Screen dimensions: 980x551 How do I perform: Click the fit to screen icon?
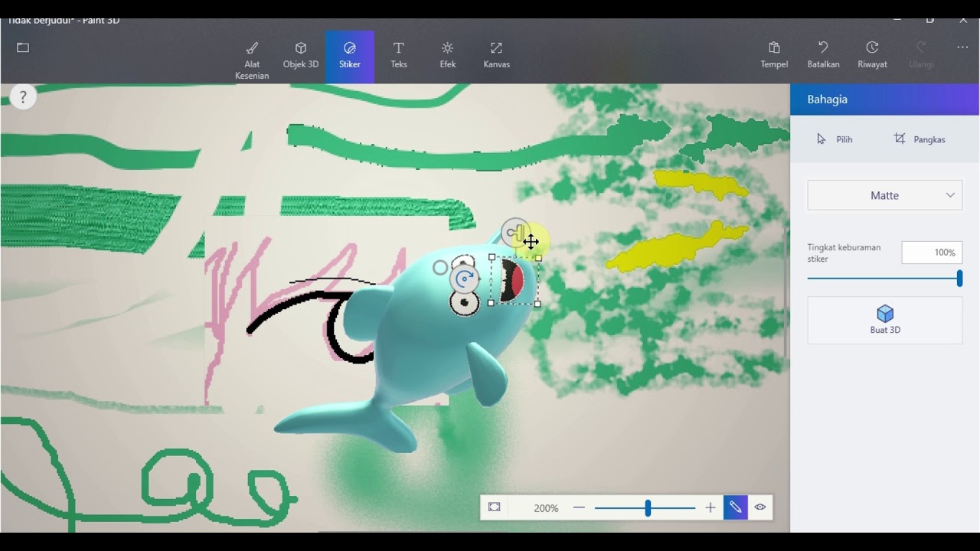click(x=495, y=507)
